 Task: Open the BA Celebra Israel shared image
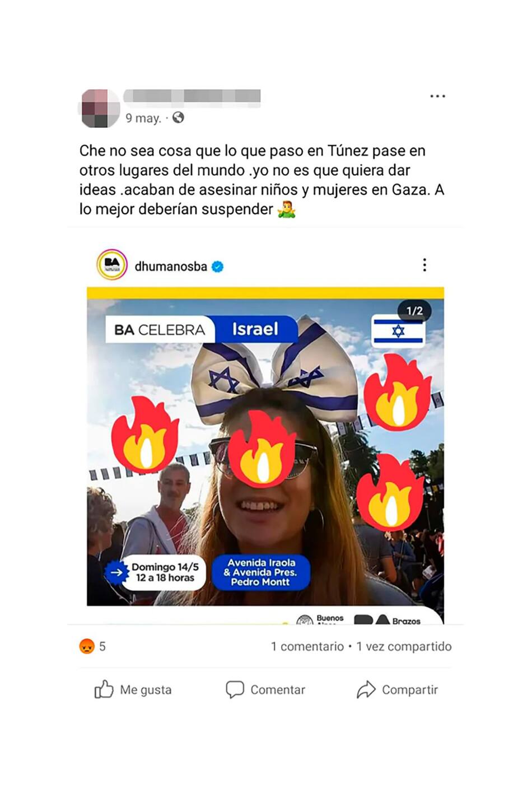tap(265, 446)
